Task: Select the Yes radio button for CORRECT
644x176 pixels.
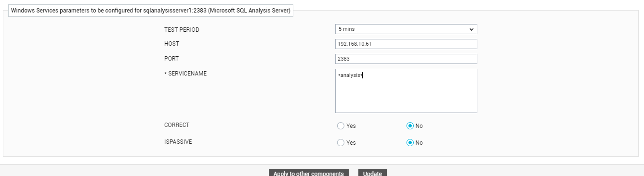Action: [341, 126]
